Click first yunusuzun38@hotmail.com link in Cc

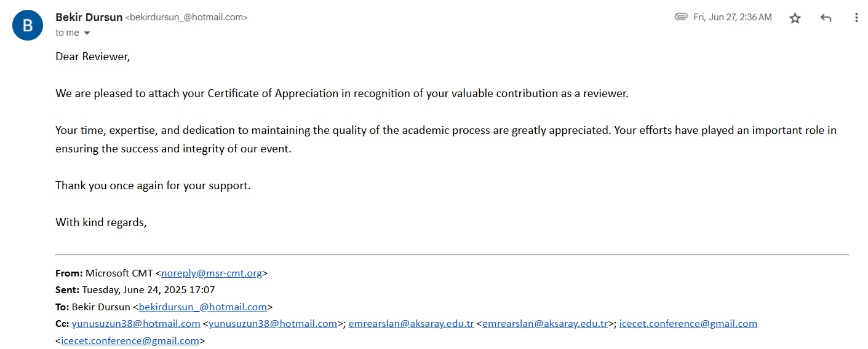tap(136, 323)
